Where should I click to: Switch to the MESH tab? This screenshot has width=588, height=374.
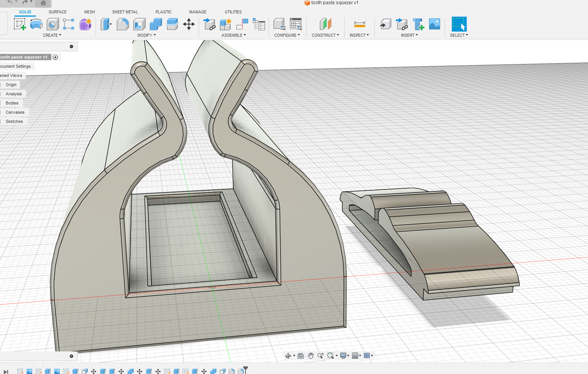(90, 12)
